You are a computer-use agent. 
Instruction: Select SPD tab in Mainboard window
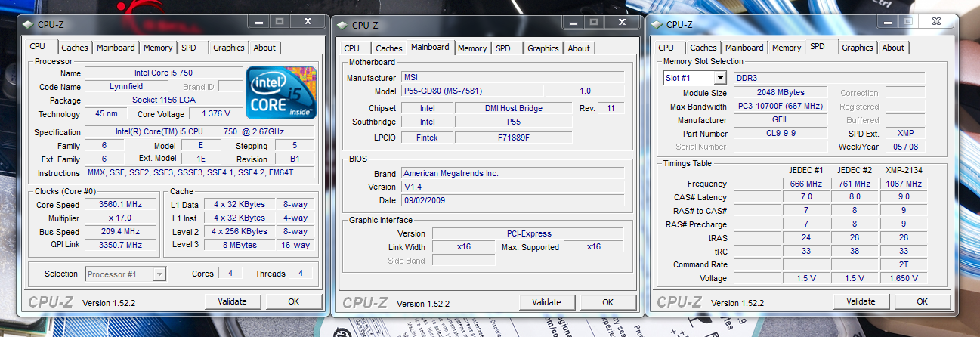(x=502, y=48)
